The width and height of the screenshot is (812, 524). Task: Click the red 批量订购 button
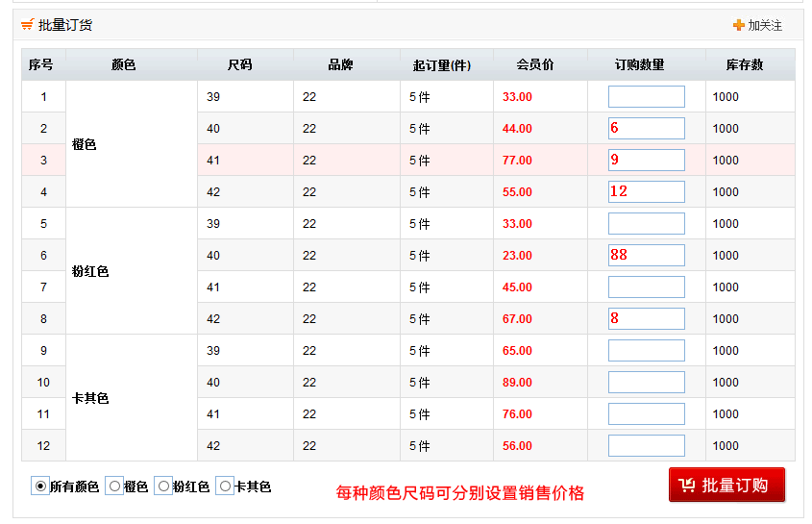click(x=726, y=485)
